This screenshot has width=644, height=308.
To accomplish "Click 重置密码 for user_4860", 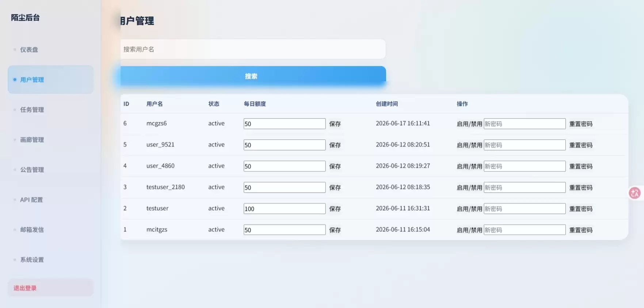I will 581,166.
